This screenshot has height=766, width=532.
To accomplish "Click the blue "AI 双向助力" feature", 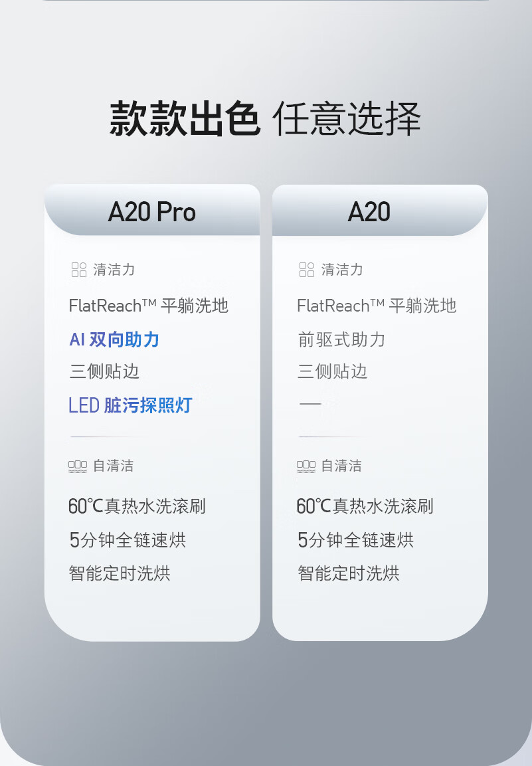I will (114, 339).
